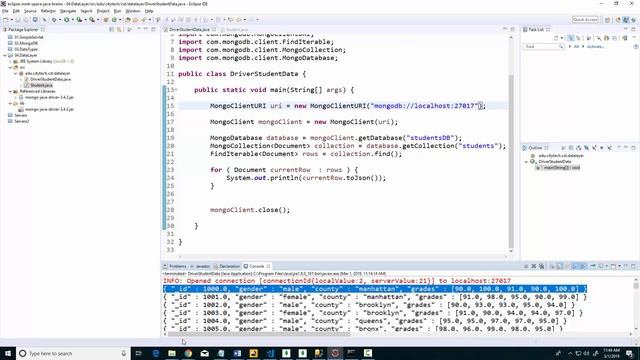Viewport: 640px width, 360px height.
Task: Switch to the Declaration tab
Action: (x=227, y=266)
